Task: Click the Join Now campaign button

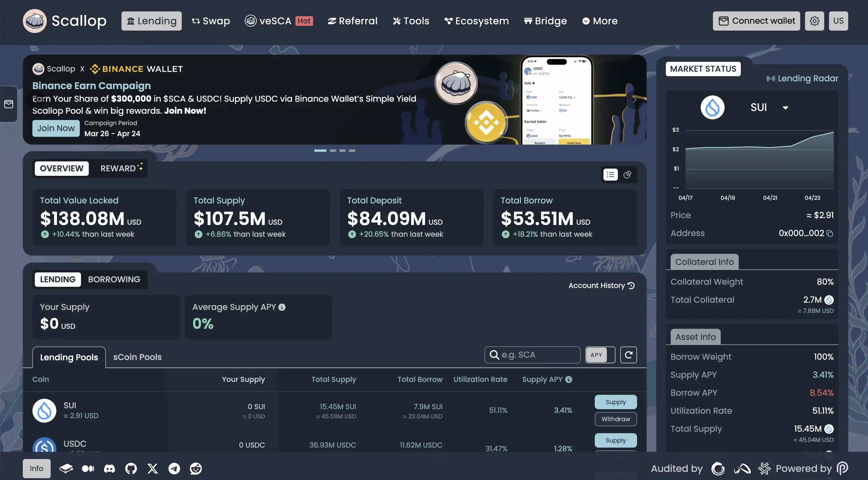Action: coord(56,128)
